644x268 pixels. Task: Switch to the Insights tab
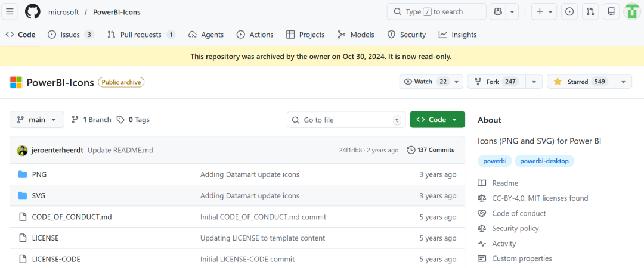click(x=457, y=35)
